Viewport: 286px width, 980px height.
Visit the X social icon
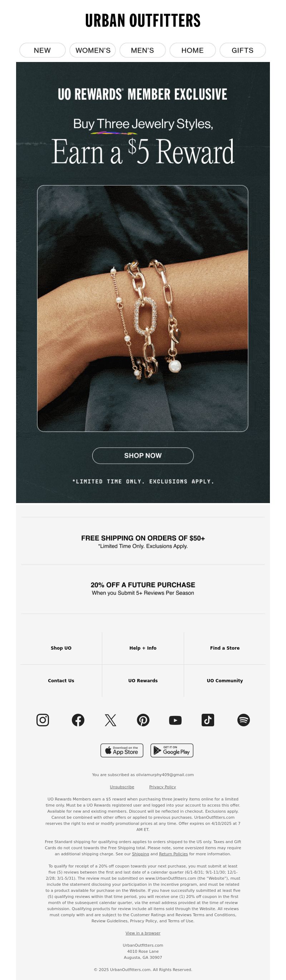coord(110,720)
